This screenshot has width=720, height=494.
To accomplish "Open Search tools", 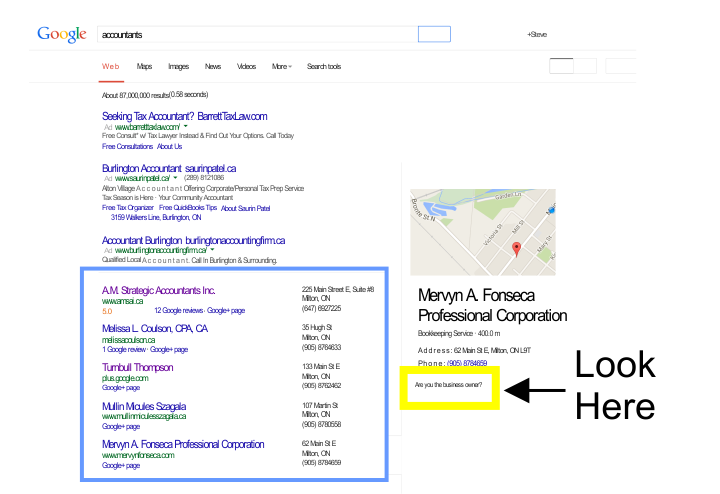I will (x=324, y=67).
